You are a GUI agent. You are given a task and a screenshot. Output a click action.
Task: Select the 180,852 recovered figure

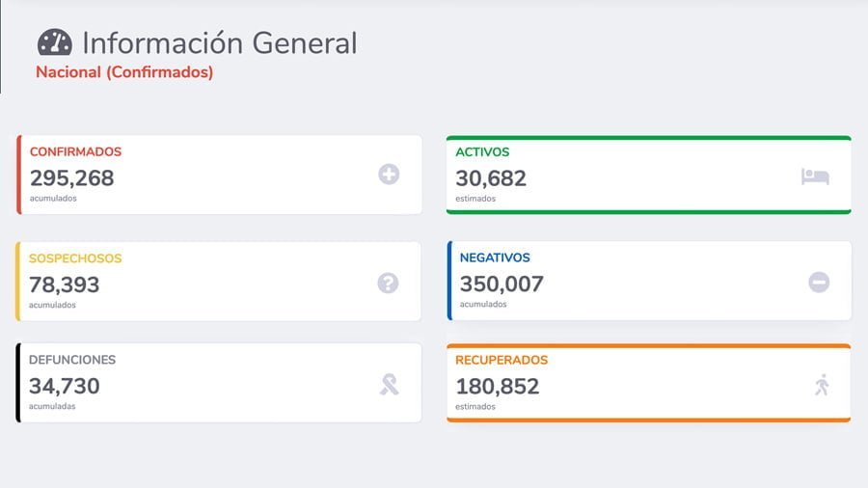coord(498,386)
